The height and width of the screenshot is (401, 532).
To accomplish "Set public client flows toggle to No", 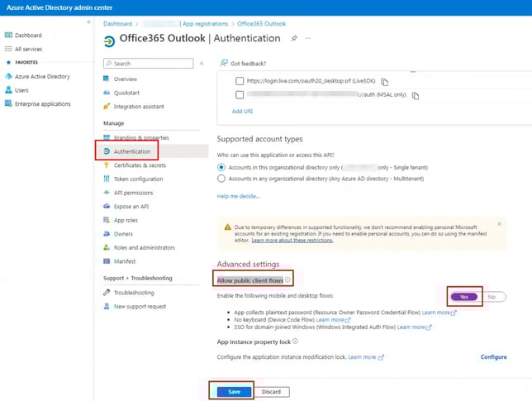I will click(x=493, y=296).
